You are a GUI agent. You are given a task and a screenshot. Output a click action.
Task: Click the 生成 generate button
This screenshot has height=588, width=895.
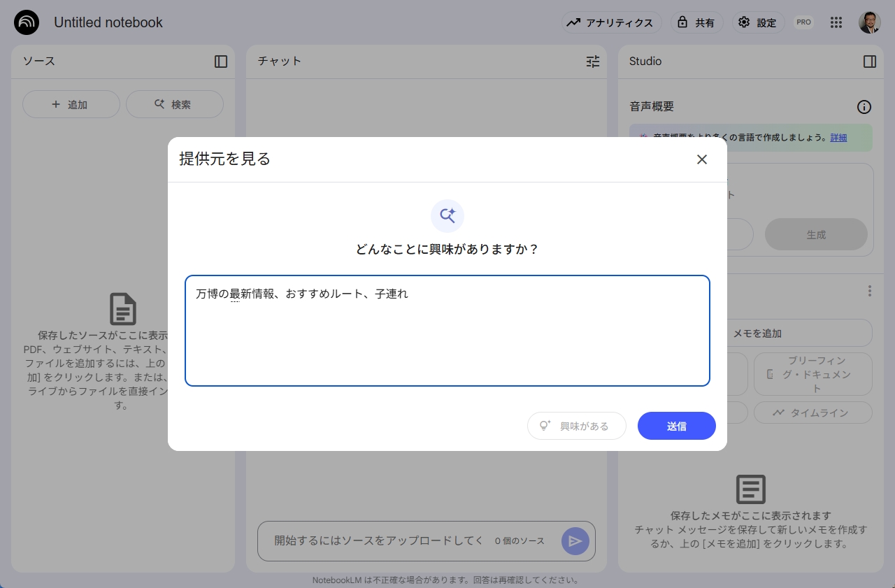point(816,235)
